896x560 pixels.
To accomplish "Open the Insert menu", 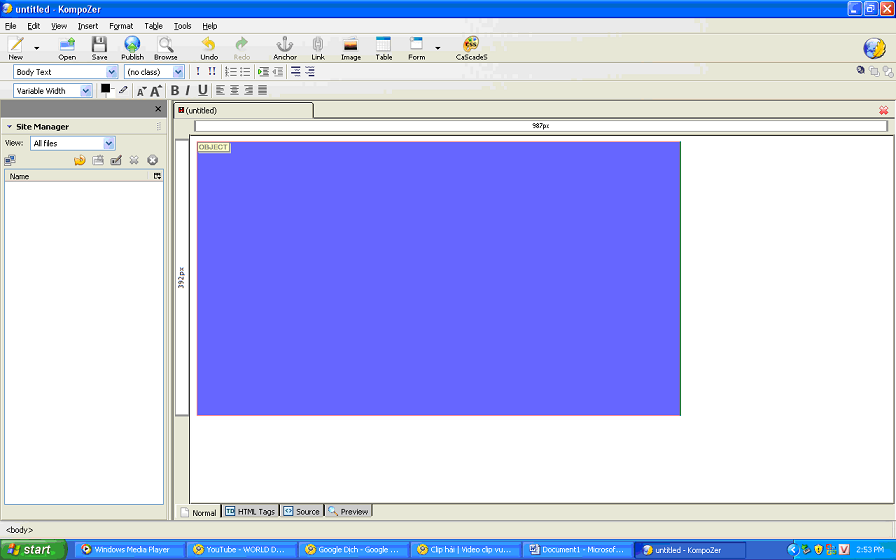I will coord(88,26).
